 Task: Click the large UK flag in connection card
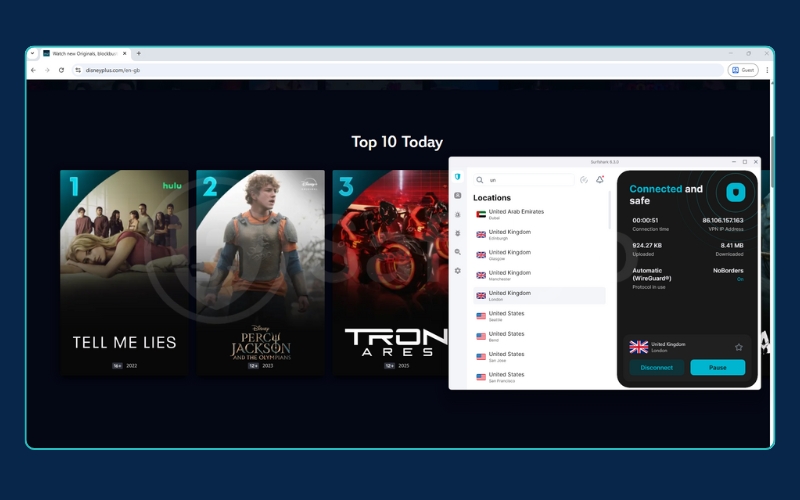pos(638,347)
